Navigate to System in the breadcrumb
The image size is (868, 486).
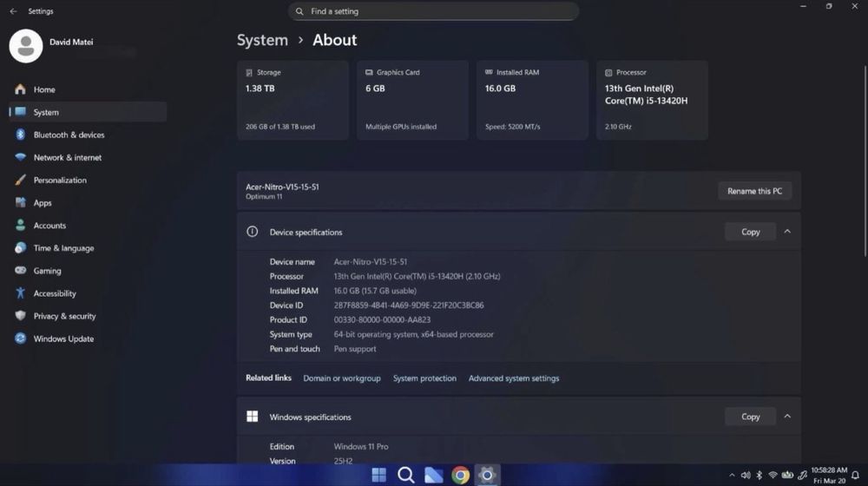click(x=262, y=40)
